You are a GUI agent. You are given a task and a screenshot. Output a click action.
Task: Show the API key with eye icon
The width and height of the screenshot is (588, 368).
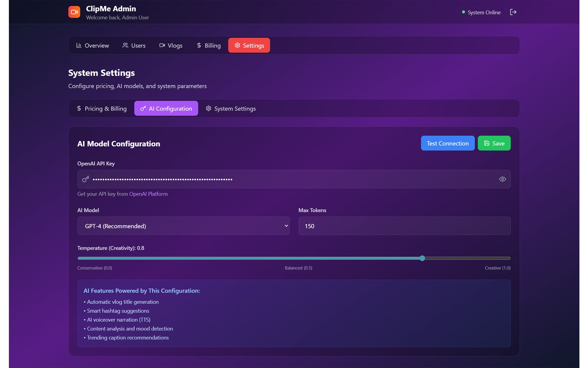(502, 179)
